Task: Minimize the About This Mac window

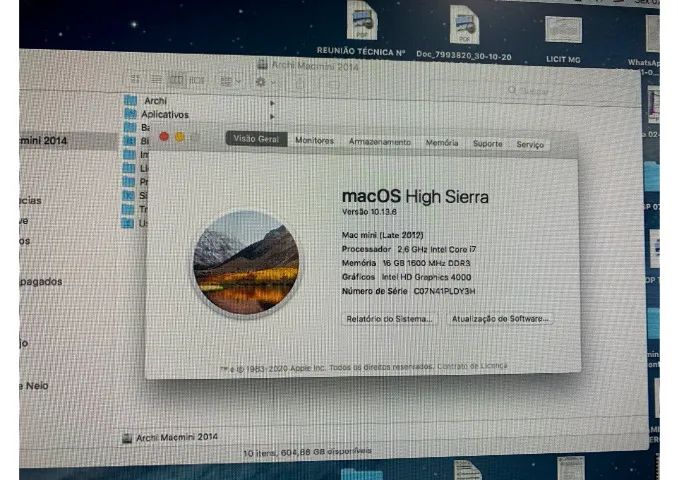Action: click(x=180, y=137)
